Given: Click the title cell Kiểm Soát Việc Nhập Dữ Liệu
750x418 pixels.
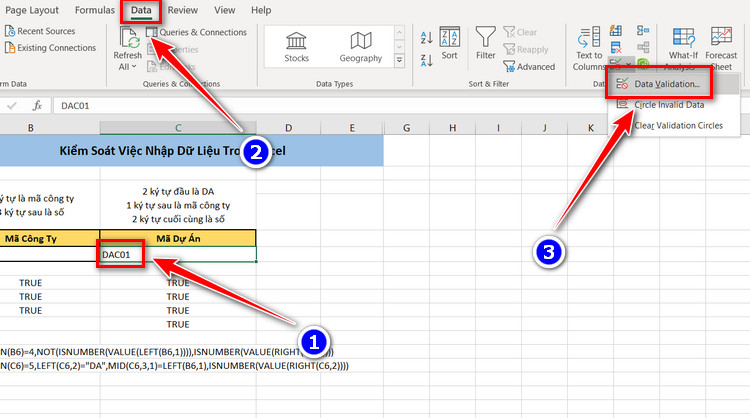Looking at the screenshot, I should coord(191,151).
